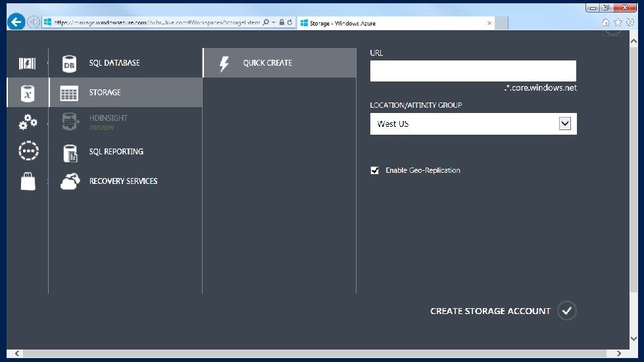This screenshot has width=644, height=362.
Task: Open the App Services gears icon
Action: point(28,122)
